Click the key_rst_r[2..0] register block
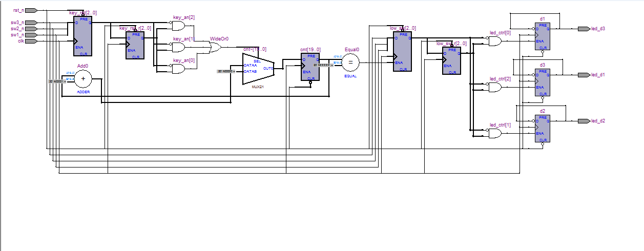 [x=136, y=45]
